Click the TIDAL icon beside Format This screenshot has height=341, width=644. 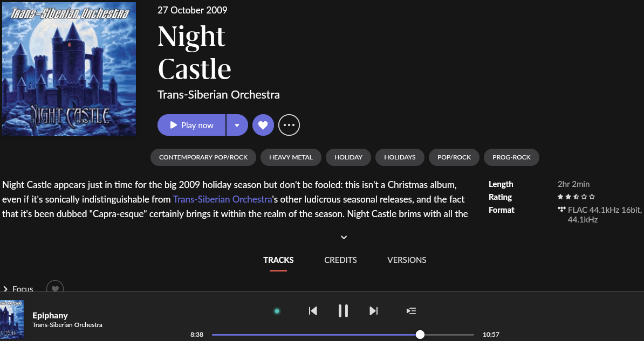(561, 210)
